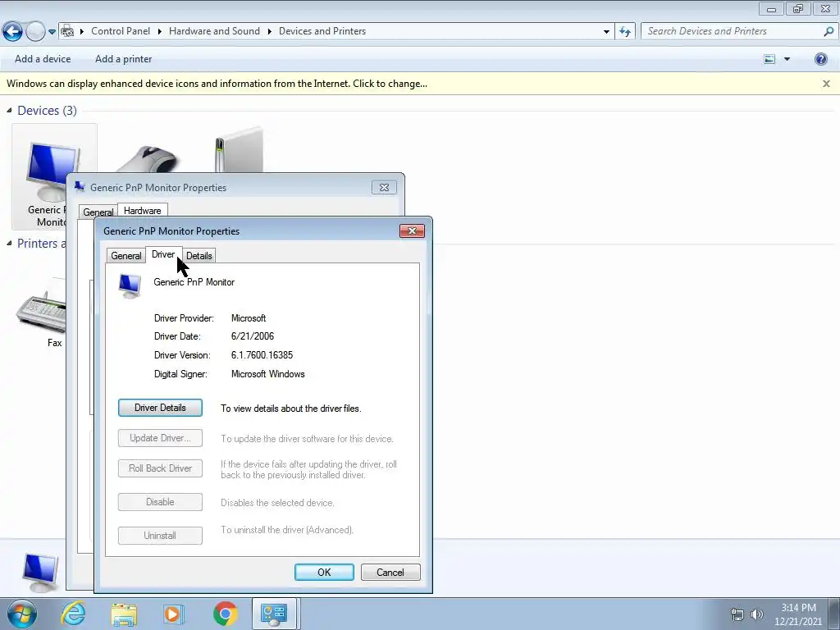Click the Disable button

click(160, 502)
